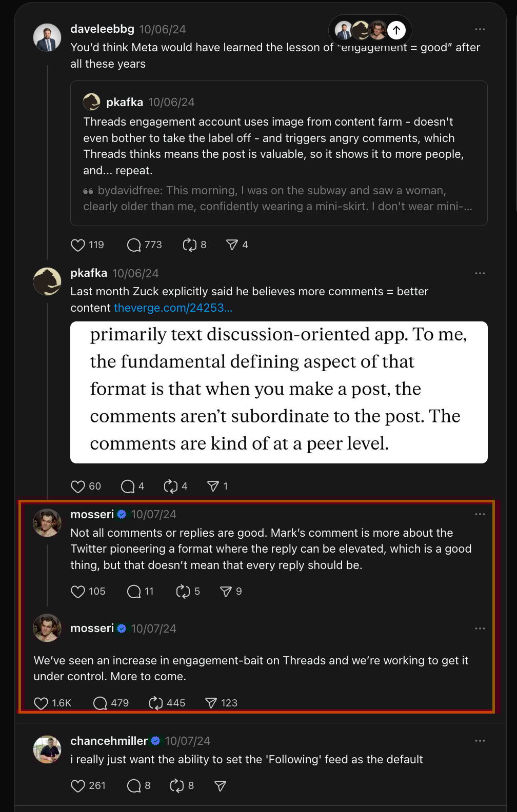Image resolution: width=517 pixels, height=812 pixels.
Task: Open the quoted pkafka post card
Action: point(279,153)
